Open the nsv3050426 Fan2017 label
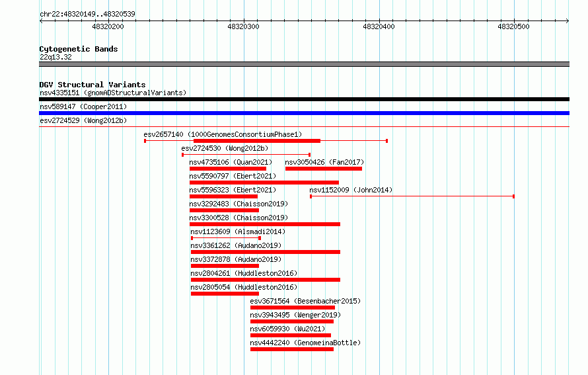 324,162
